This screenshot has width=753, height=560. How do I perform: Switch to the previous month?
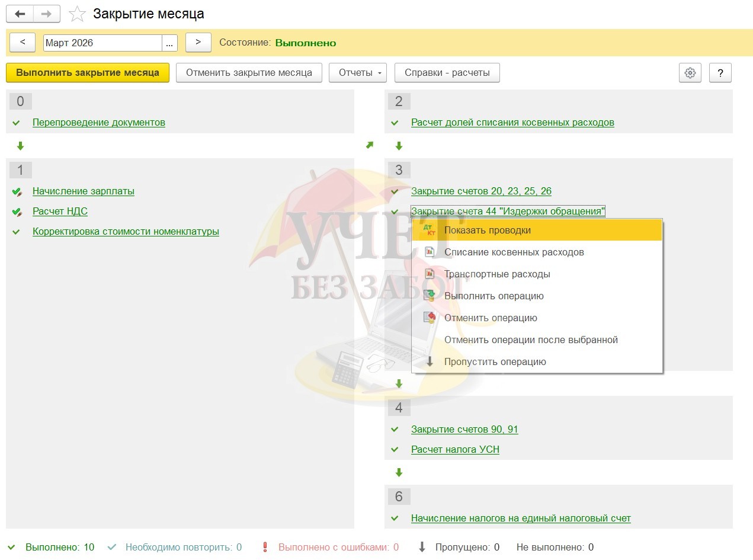point(23,42)
